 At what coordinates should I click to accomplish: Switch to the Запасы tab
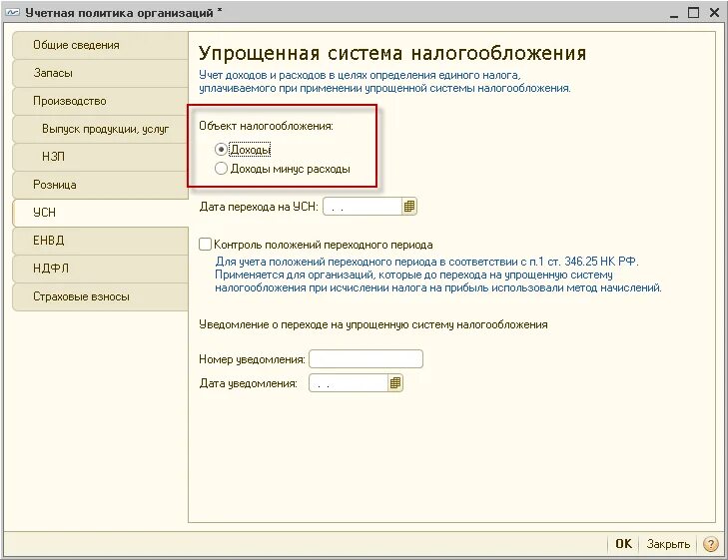tap(100, 73)
